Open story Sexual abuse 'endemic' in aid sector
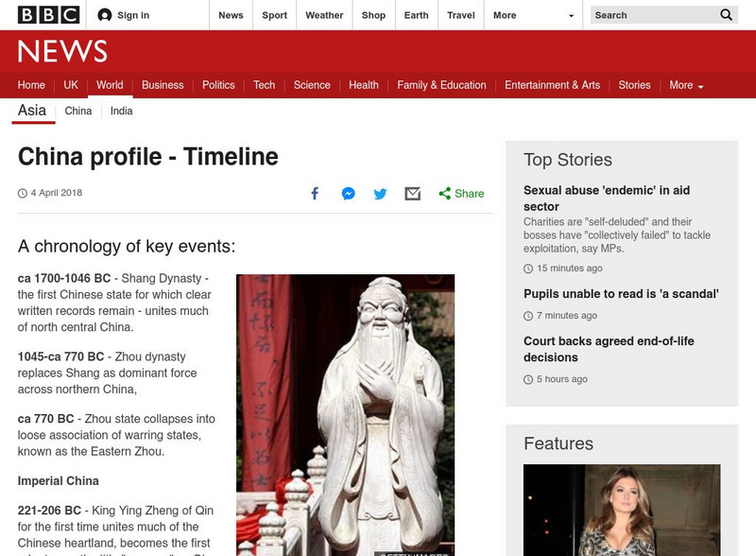The height and width of the screenshot is (556, 756). tap(607, 199)
